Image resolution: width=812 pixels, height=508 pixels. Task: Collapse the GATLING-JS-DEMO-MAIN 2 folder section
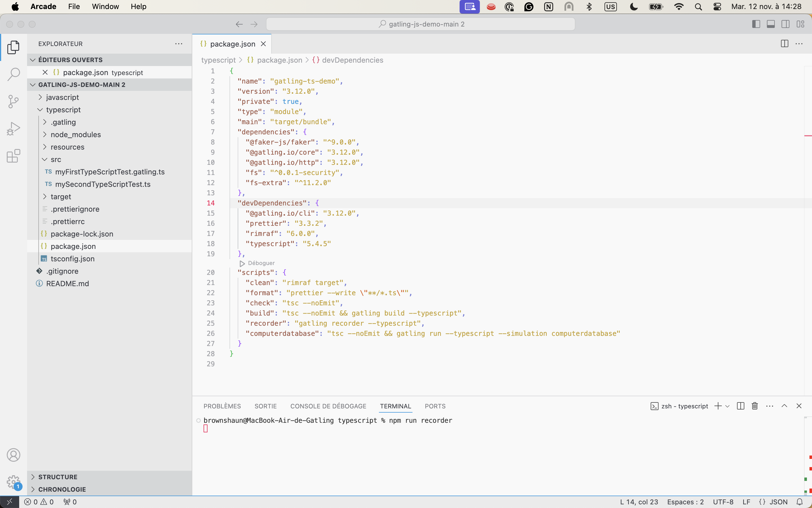click(x=109, y=85)
